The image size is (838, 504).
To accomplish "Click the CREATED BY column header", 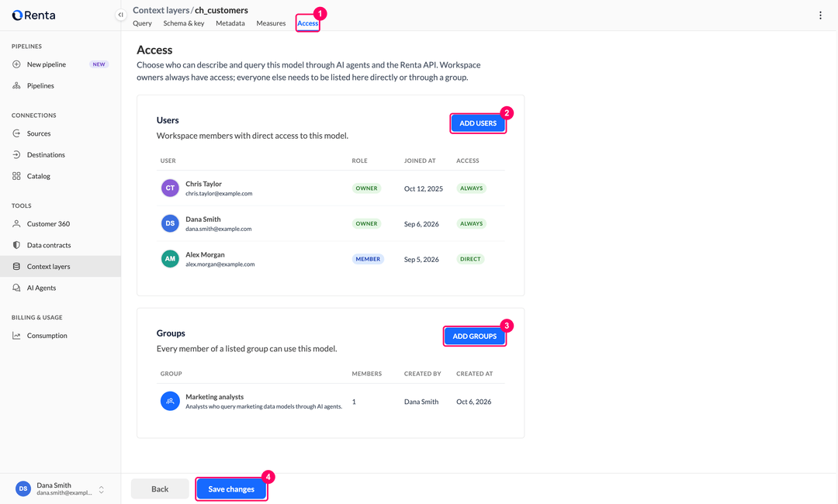I will click(422, 374).
